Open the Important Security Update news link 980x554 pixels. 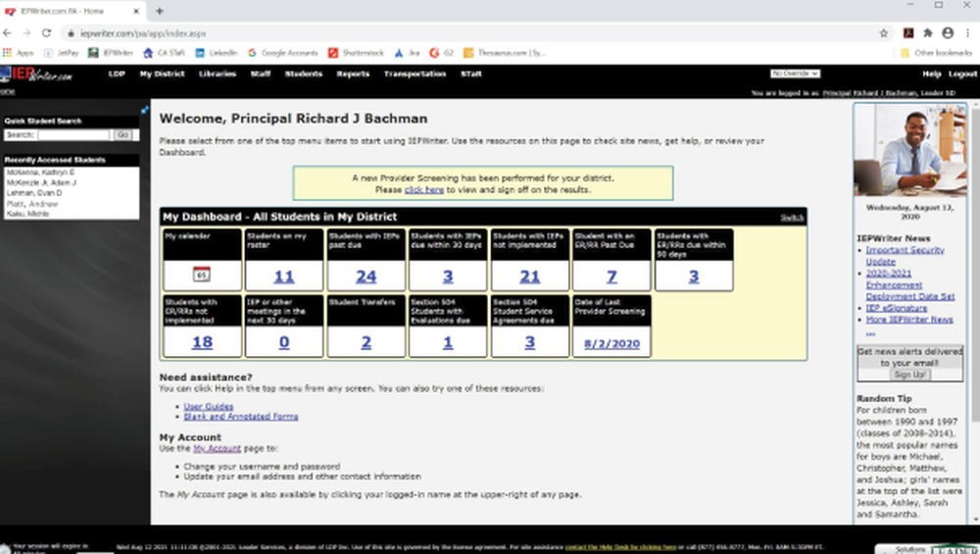click(905, 256)
